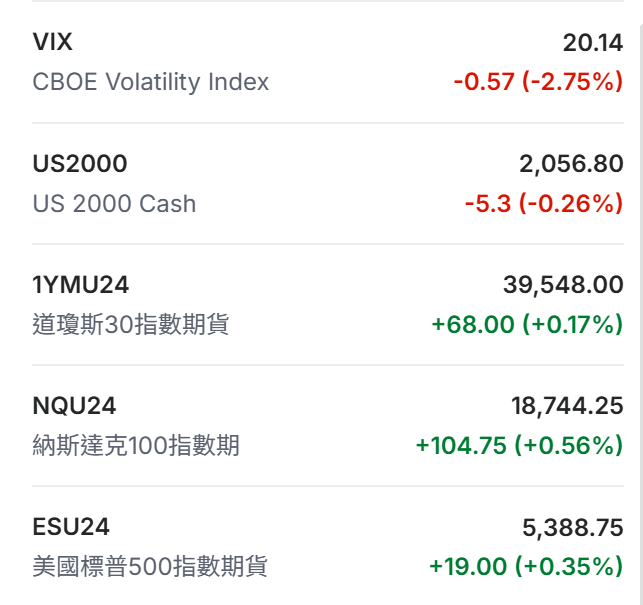643x605 pixels.
Task: Select the NQU24 price 18,744.25
Action: click(567, 405)
